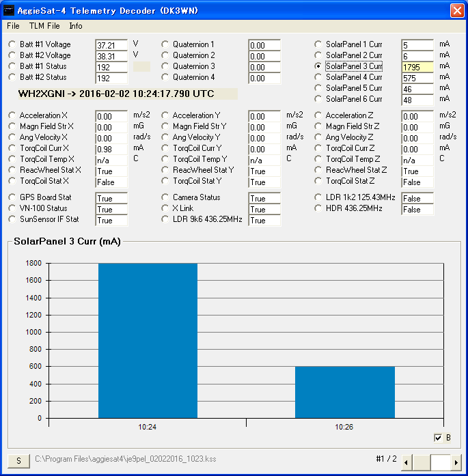Pick TorqCoil Curr Y radio button
468x476 pixels.
165,148
